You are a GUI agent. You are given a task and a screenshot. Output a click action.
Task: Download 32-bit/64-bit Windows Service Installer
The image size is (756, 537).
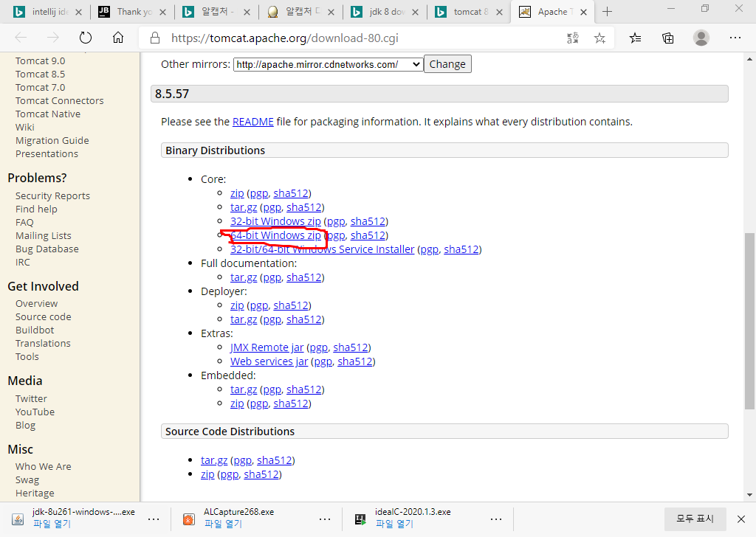(x=322, y=249)
